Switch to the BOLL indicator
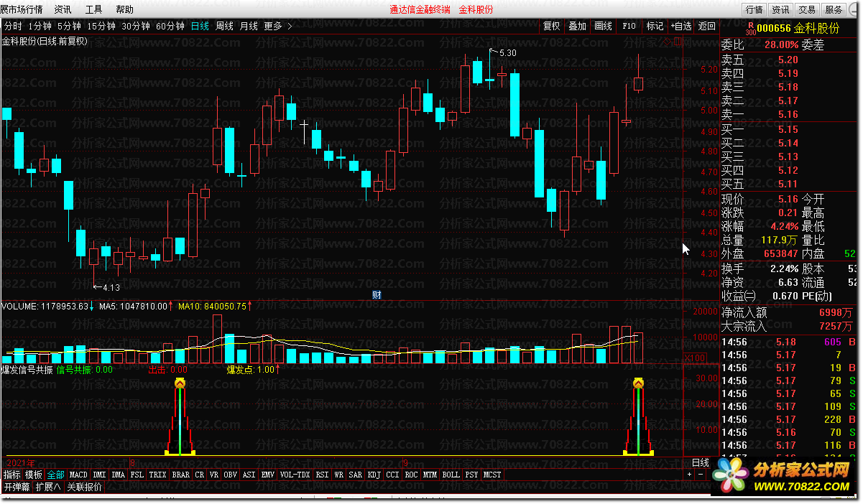This screenshot has width=863, height=504. (x=451, y=475)
